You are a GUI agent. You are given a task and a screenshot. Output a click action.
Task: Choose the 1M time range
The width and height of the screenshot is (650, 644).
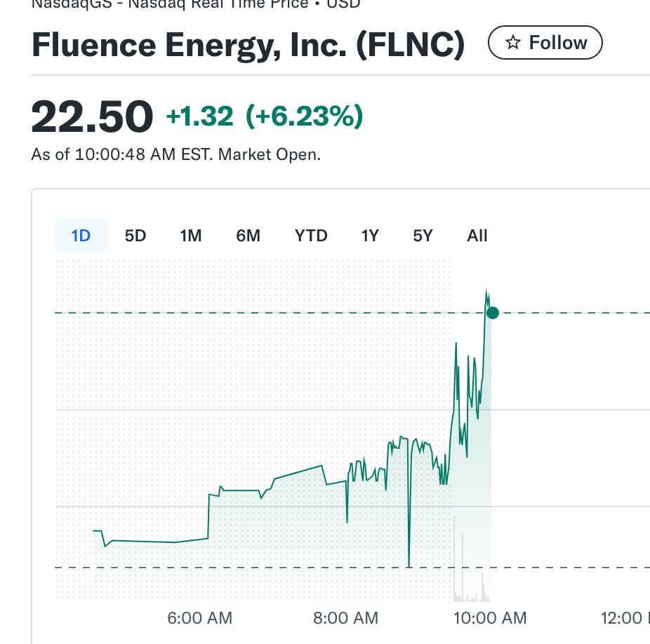coord(191,236)
